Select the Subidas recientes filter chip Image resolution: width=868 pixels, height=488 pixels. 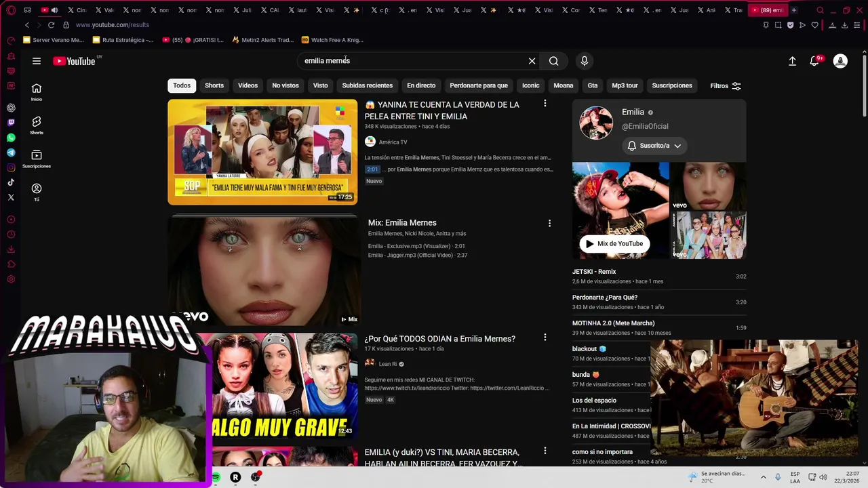click(x=368, y=85)
